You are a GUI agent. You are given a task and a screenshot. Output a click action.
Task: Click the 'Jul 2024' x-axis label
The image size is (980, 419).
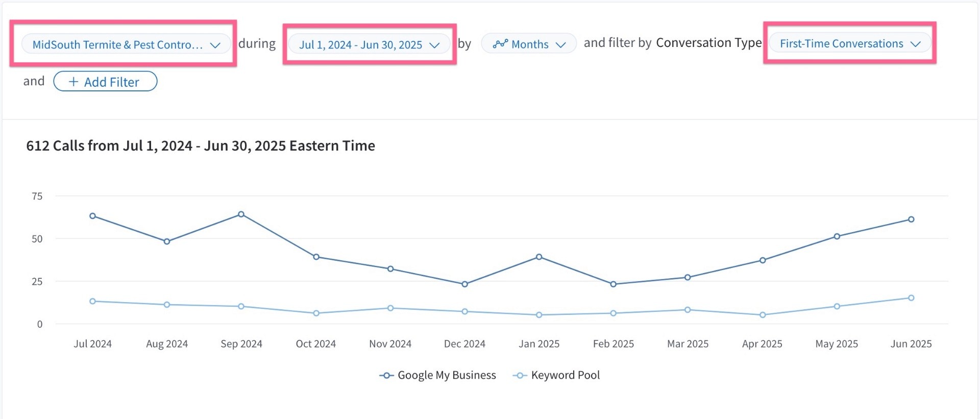point(92,344)
